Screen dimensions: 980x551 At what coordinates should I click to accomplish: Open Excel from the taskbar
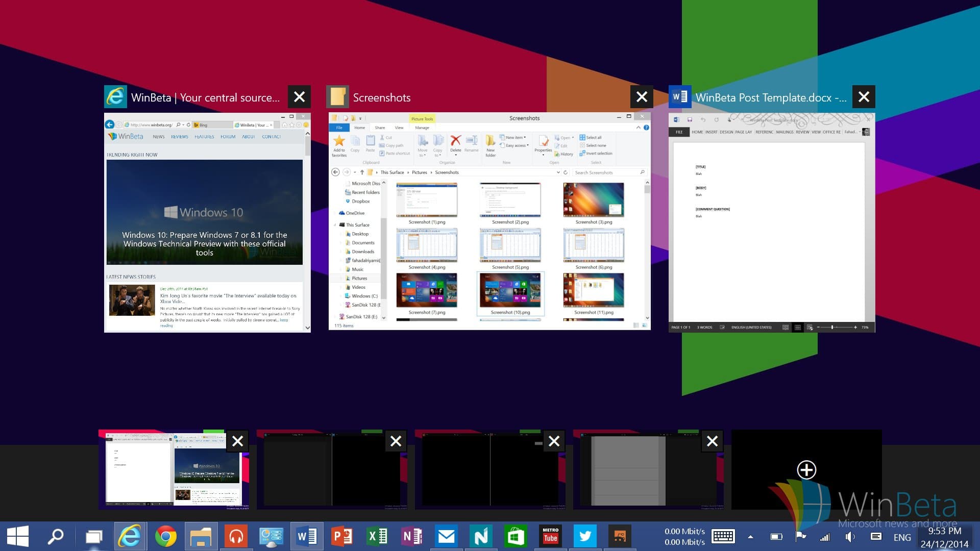point(377,536)
